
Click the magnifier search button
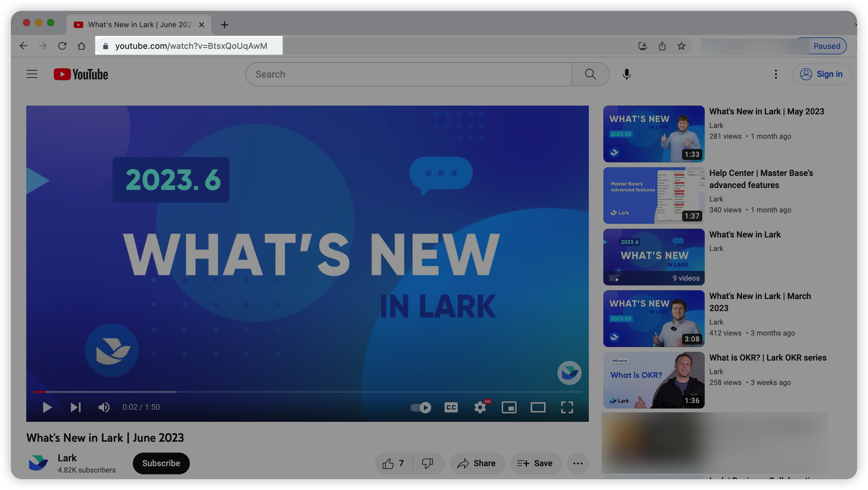590,74
